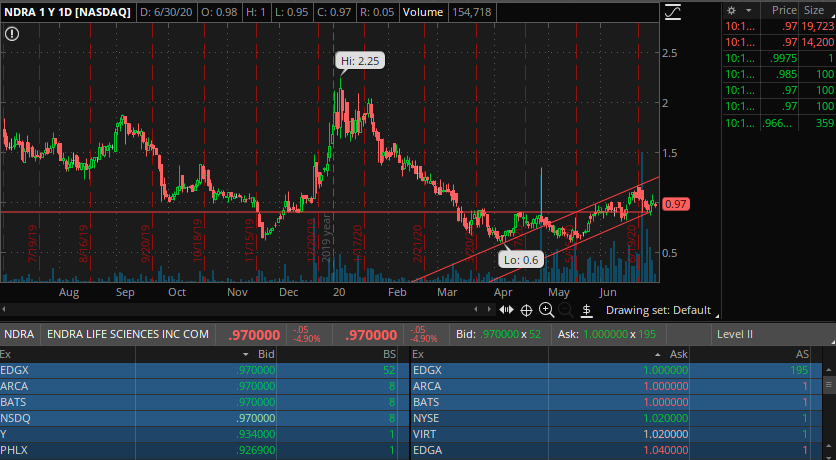Click small right arrow before pan tool
The width and height of the screenshot is (836, 460).
point(488,309)
